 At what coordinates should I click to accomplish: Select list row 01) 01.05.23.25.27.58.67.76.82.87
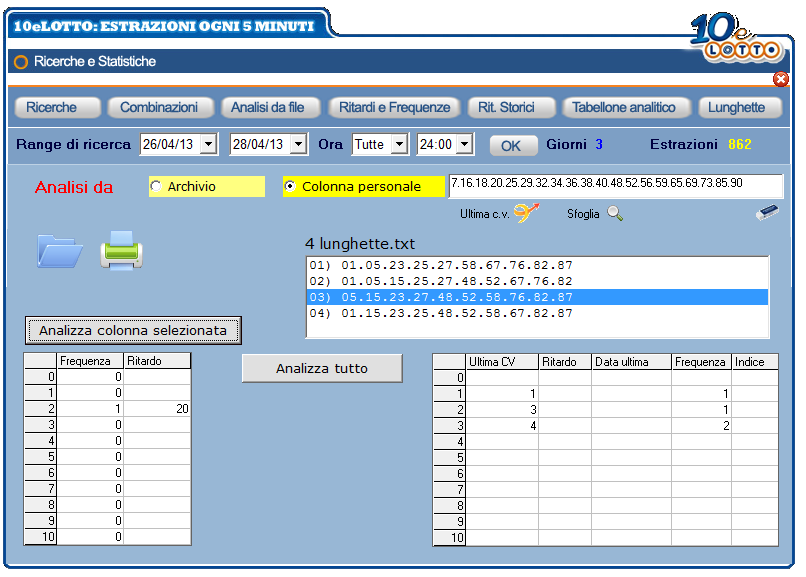pos(537,265)
